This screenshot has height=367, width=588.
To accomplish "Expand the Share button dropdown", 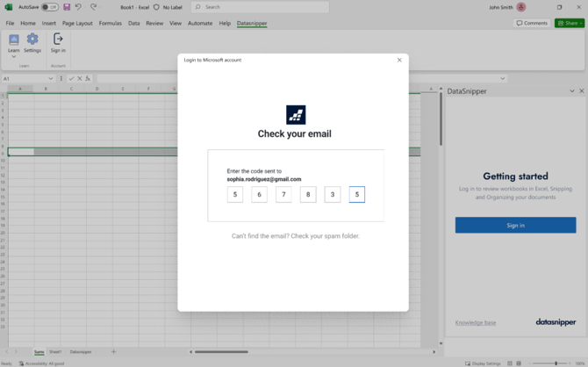I will pos(579,23).
